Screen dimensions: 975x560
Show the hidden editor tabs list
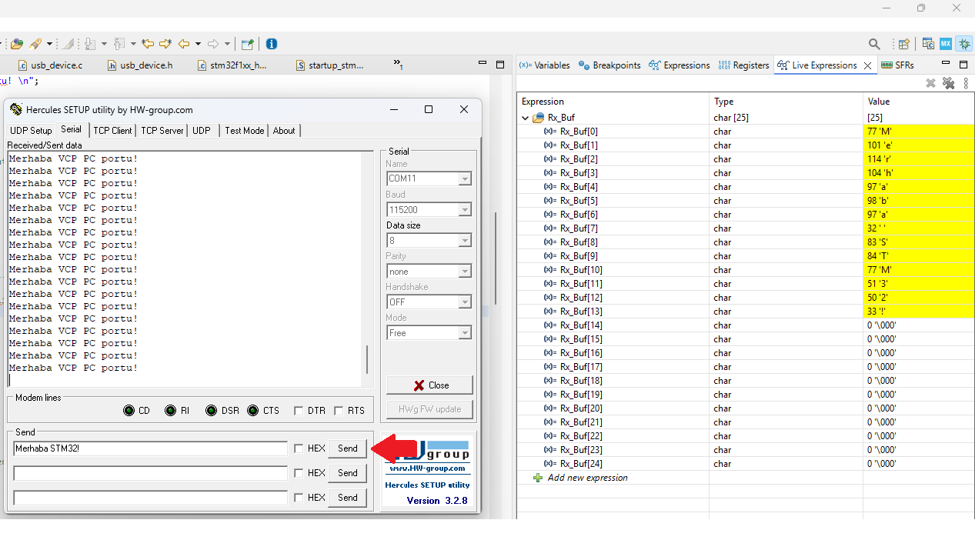point(399,65)
